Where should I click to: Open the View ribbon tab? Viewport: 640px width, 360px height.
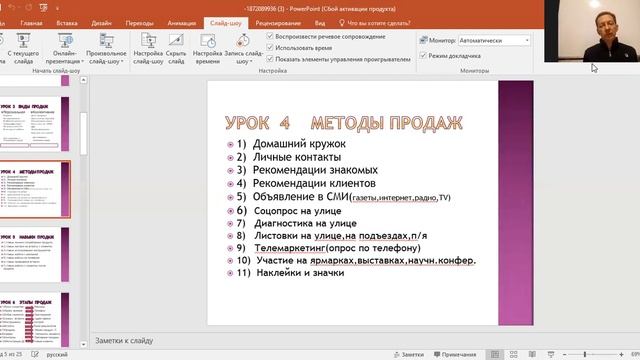[320, 23]
